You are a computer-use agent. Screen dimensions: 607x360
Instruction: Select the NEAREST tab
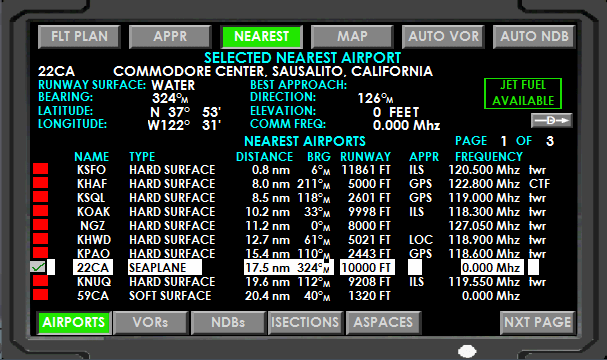[x=261, y=36]
